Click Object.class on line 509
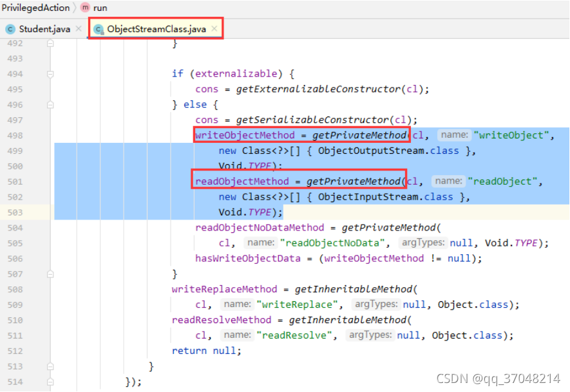The height and width of the screenshot is (392, 570). click(473, 304)
